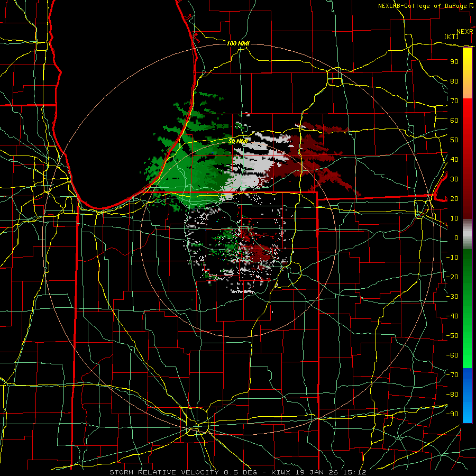Image resolution: width=476 pixels, height=476 pixels.
Task: Click the 80 value on velocity scale
Action: tap(454, 81)
